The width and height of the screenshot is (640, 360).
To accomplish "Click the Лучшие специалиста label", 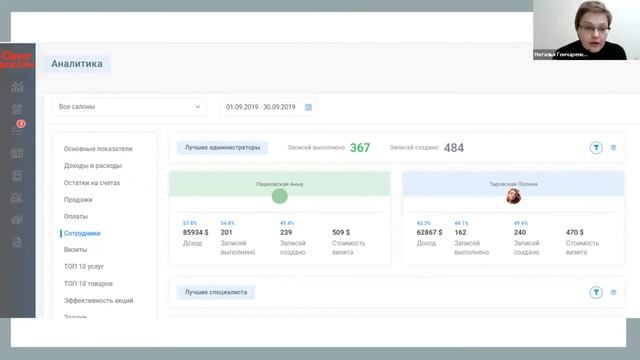I will (216, 292).
